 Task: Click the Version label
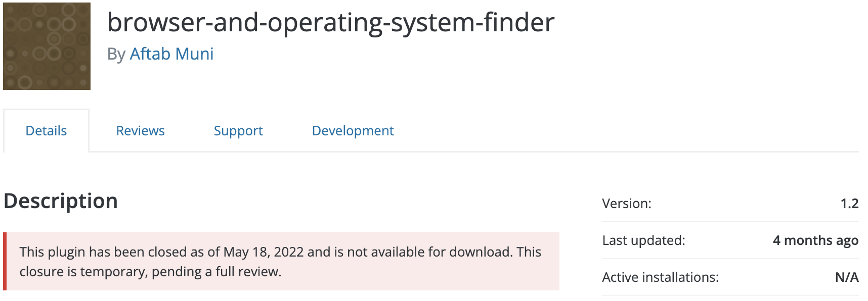627,204
